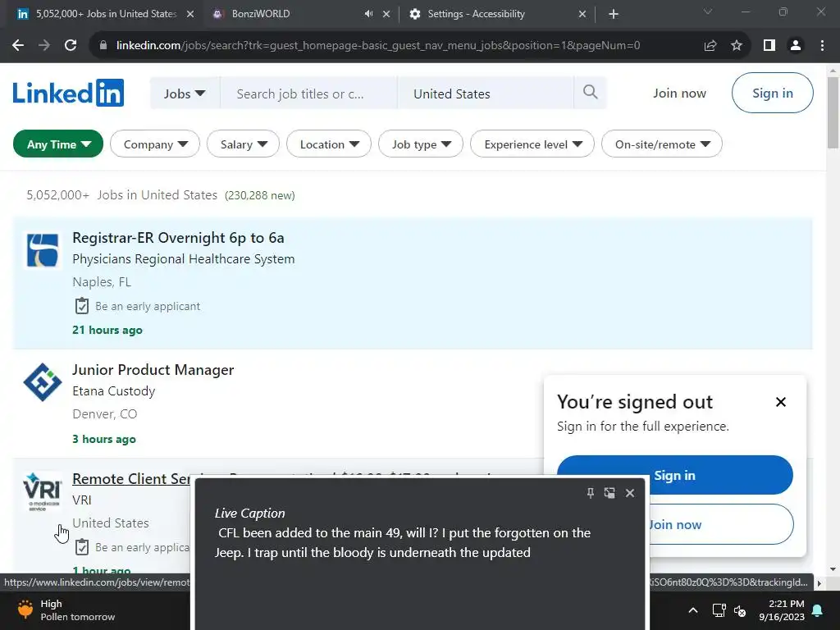Open Registrar-ER Overnight 6p to 6a job
Viewport: 840px width, 630px height.
coord(178,238)
